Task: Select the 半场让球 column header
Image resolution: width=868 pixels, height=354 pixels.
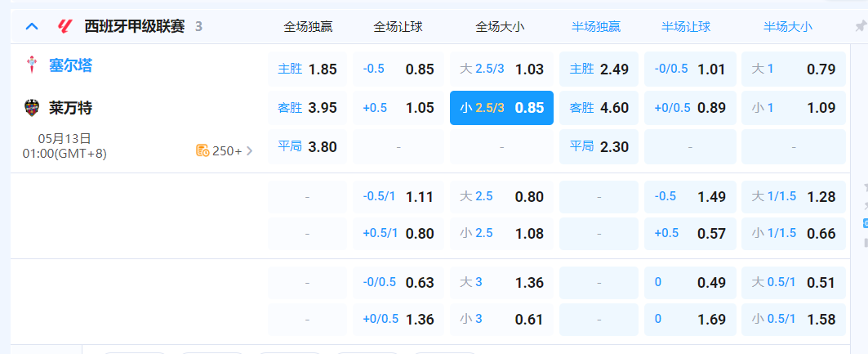Action: (x=686, y=27)
